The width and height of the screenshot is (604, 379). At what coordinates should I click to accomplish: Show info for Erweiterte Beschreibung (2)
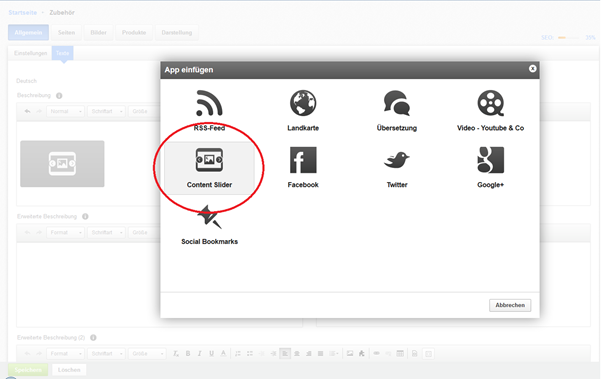point(93,337)
